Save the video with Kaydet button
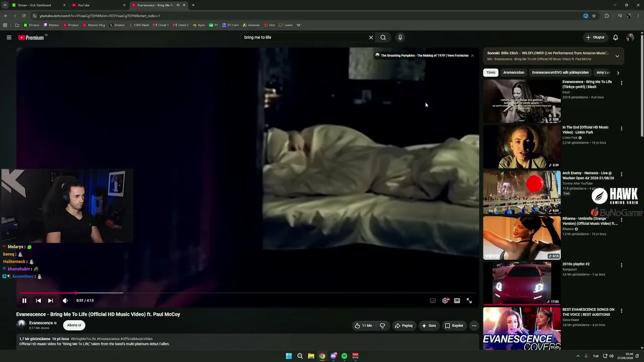This screenshot has width=644, height=362. click(x=454, y=326)
